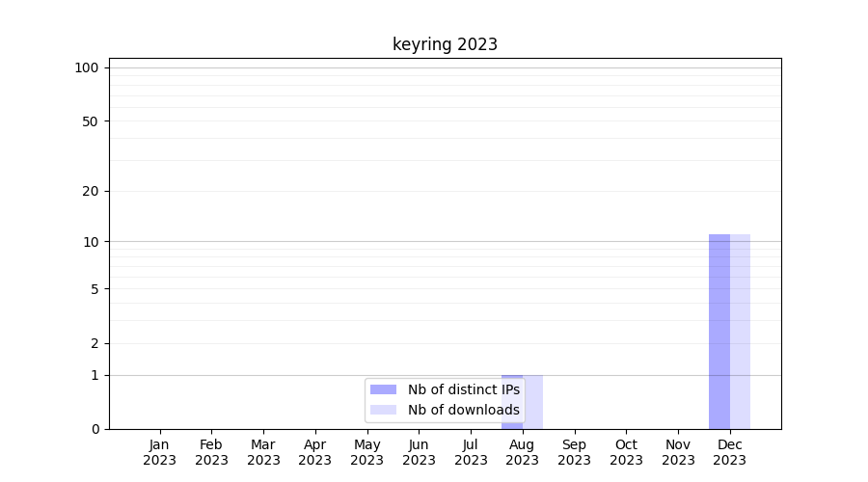Click the 'Nb of distinct IPs' legend swatch
The image size is (868, 482).
coord(383,389)
